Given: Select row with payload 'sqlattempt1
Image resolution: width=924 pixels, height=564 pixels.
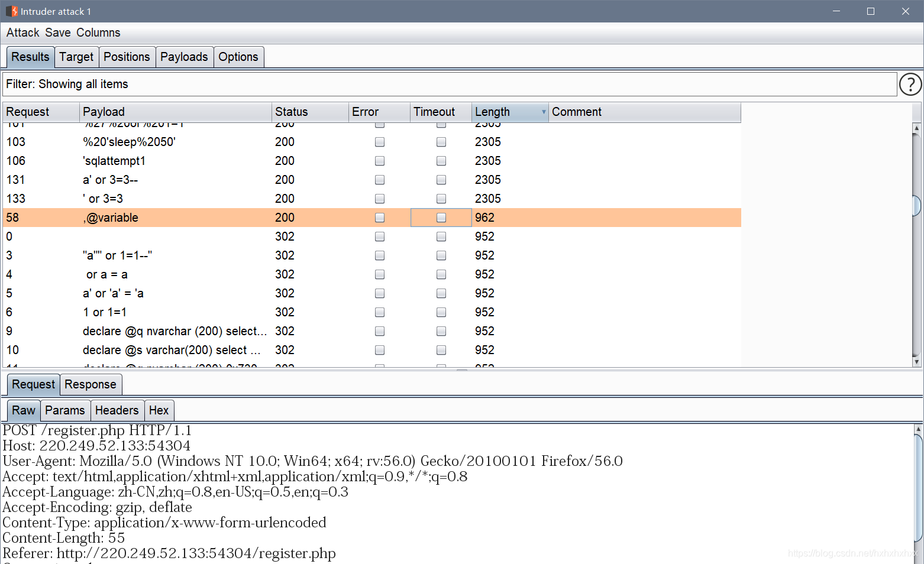Looking at the screenshot, I should click(x=372, y=161).
